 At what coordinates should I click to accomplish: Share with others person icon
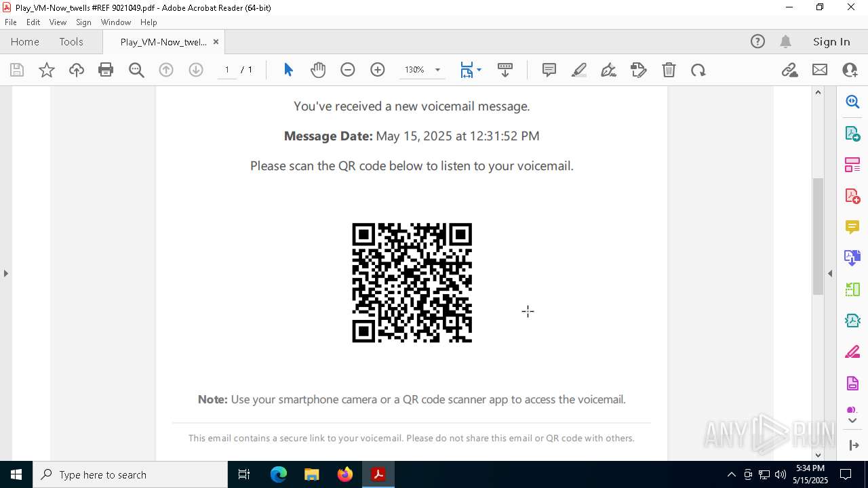tap(850, 70)
